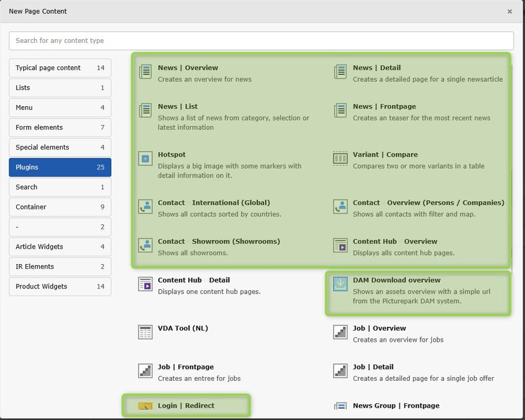Focus the content type search field

click(261, 40)
